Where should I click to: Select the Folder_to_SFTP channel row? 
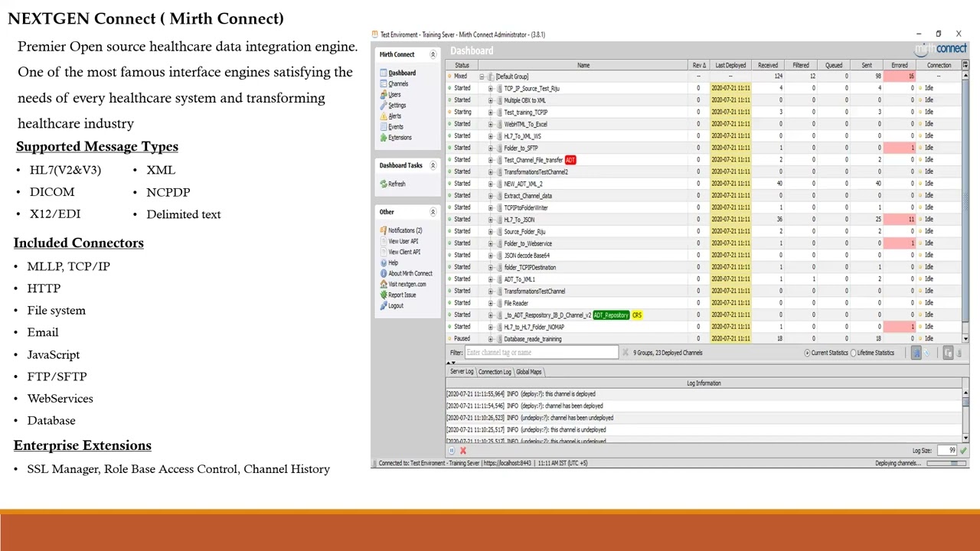[704, 148]
